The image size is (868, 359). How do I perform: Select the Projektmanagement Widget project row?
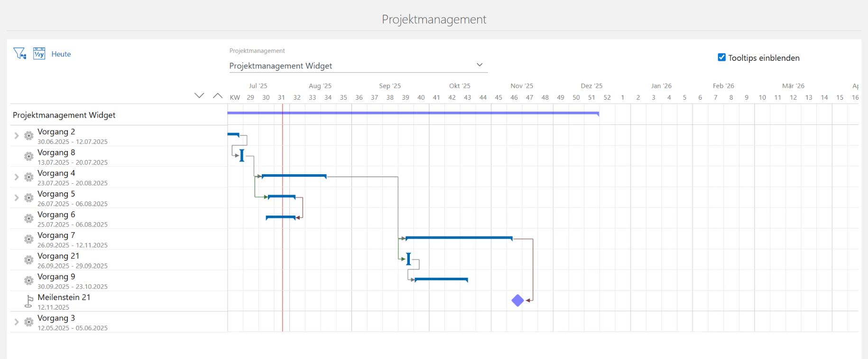(64, 115)
